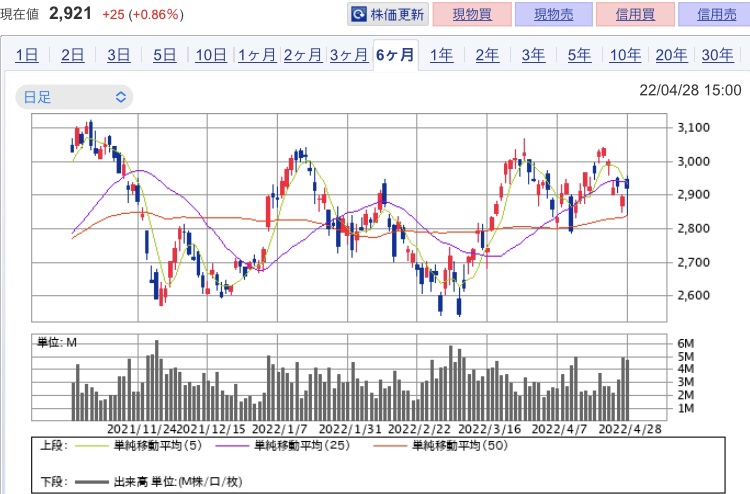Click the purple 単純移動平均(25) legend line
The width and height of the screenshot is (750, 494).
(x=232, y=446)
